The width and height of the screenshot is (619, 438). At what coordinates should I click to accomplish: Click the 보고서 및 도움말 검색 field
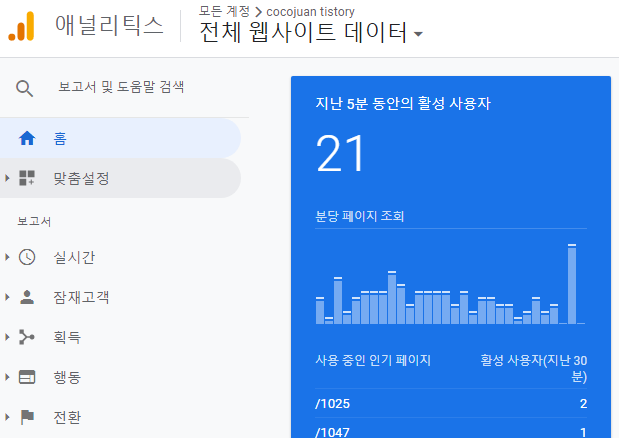[121, 87]
